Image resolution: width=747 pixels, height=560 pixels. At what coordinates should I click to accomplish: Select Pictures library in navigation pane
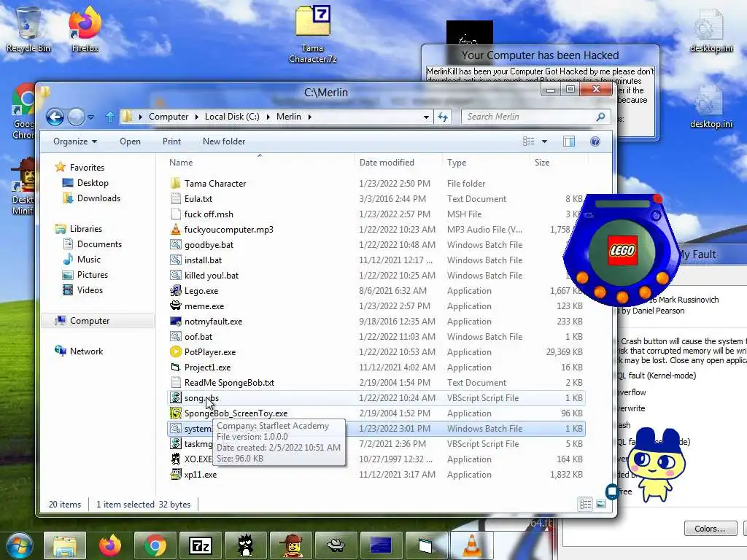[93, 275]
